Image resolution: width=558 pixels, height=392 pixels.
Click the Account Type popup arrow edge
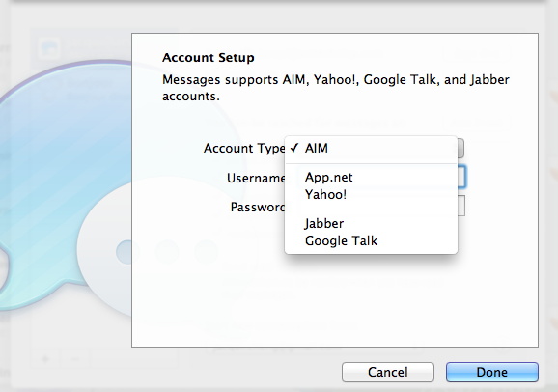tap(460, 148)
